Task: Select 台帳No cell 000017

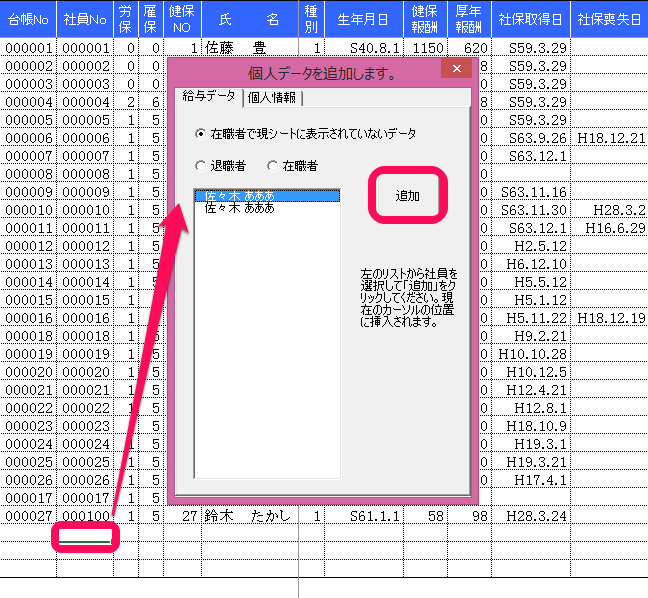Action: 28,498
